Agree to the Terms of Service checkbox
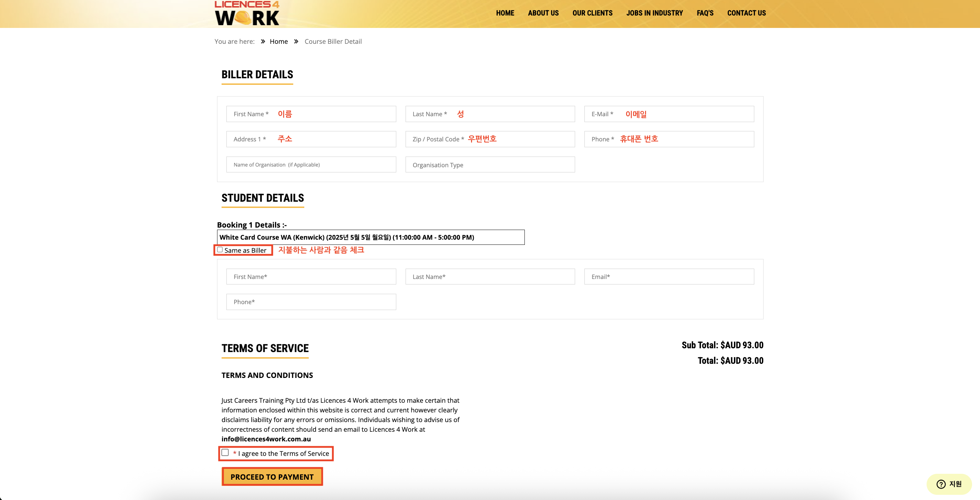This screenshot has width=980, height=500. pyautogui.click(x=225, y=452)
